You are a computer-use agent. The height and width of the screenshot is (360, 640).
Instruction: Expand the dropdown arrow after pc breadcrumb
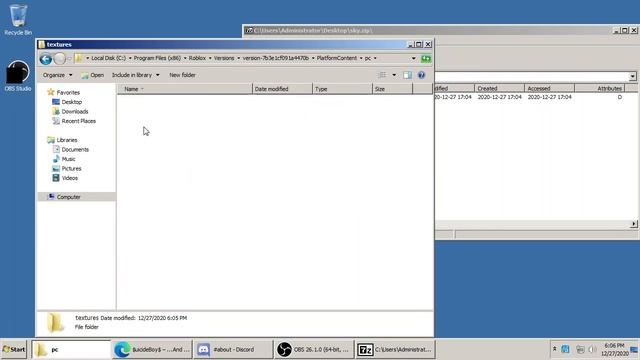pos(375,58)
